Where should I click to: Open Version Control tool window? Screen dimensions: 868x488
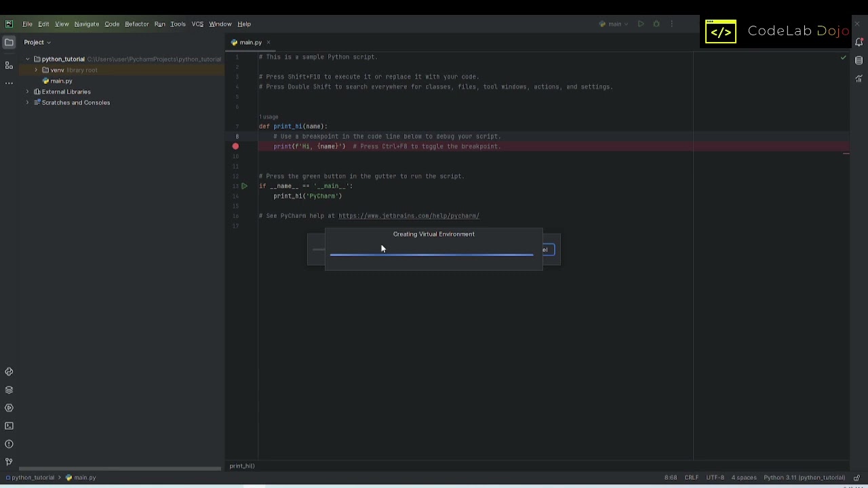9,462
